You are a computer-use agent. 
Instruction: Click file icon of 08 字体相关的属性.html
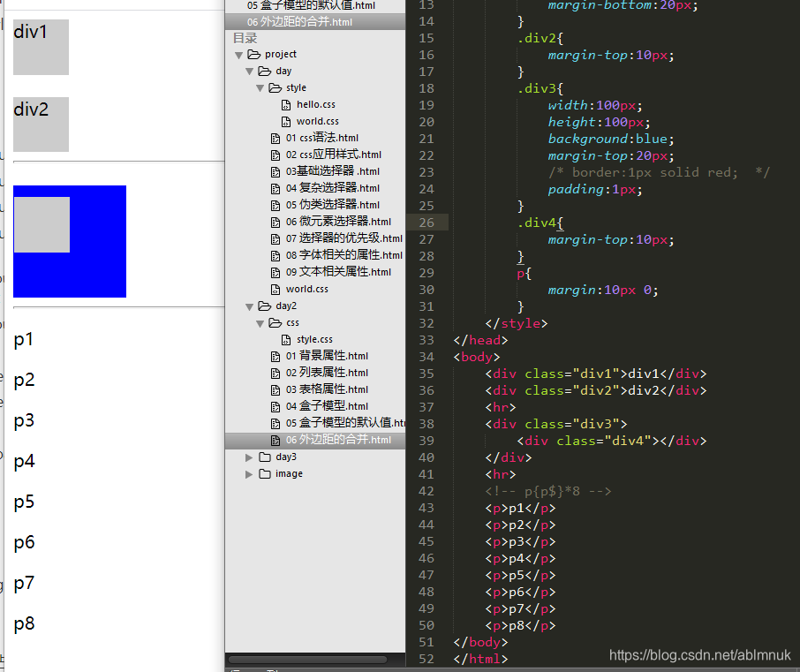(275, 255)
